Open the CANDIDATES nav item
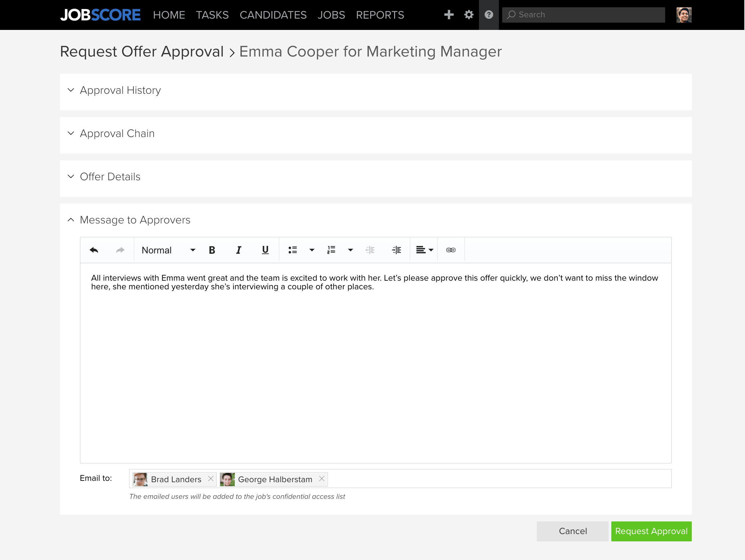 pyautogui.click(x=273, y=15)
